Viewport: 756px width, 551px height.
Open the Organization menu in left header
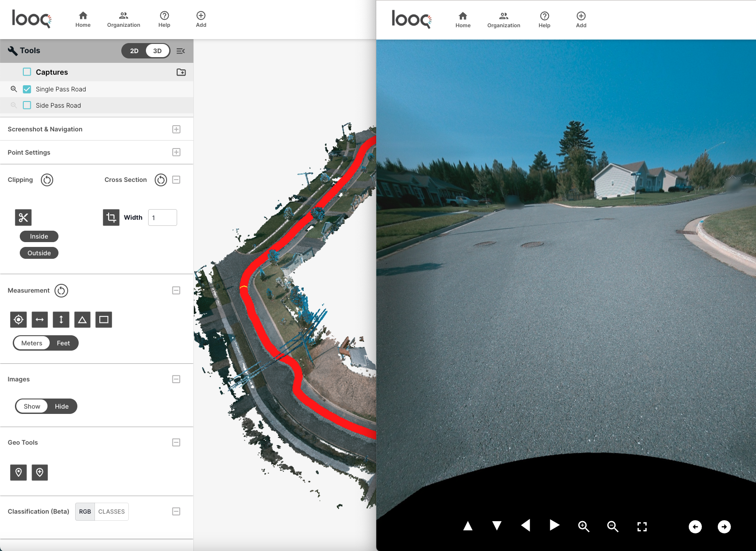click(x=124, y=19)
